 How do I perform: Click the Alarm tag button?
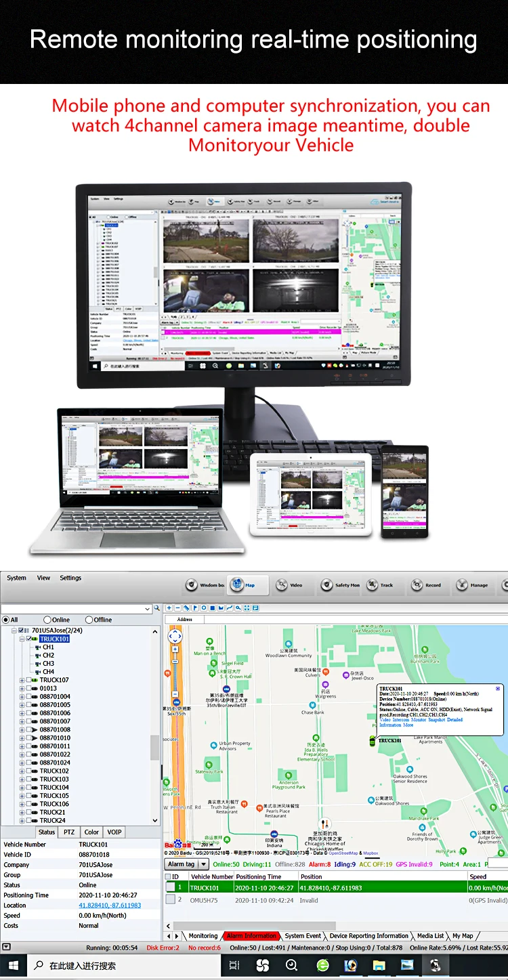[181, 864]
